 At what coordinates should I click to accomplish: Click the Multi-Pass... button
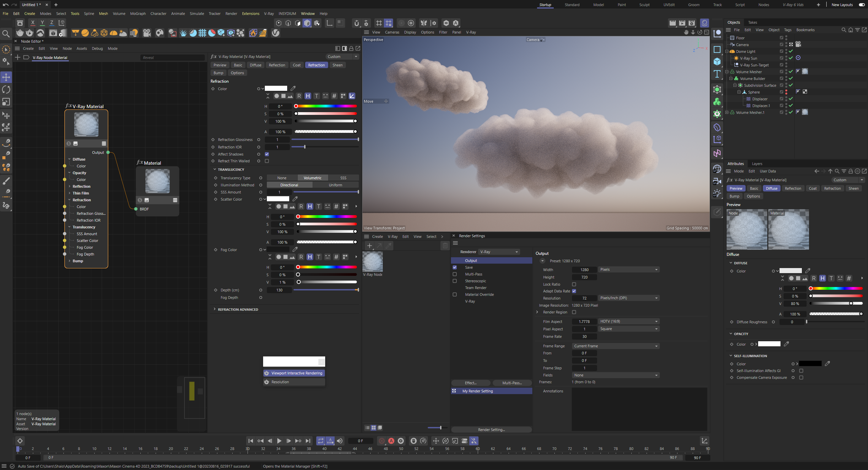(512, 383)
